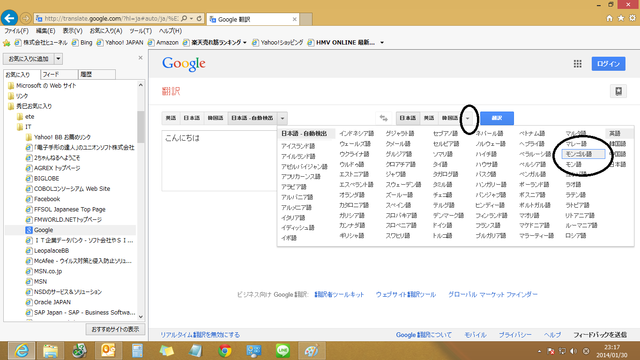
Task: Open the favorites star icon at top right
Action: tap(621, 18)
